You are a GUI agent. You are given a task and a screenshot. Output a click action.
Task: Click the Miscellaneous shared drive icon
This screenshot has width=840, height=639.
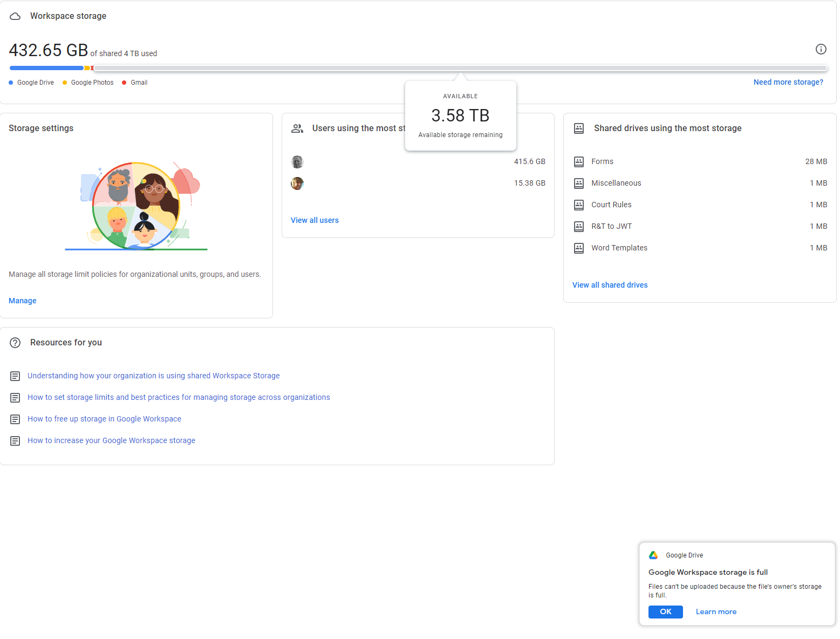pyautogui.click(x=579, y=183)
